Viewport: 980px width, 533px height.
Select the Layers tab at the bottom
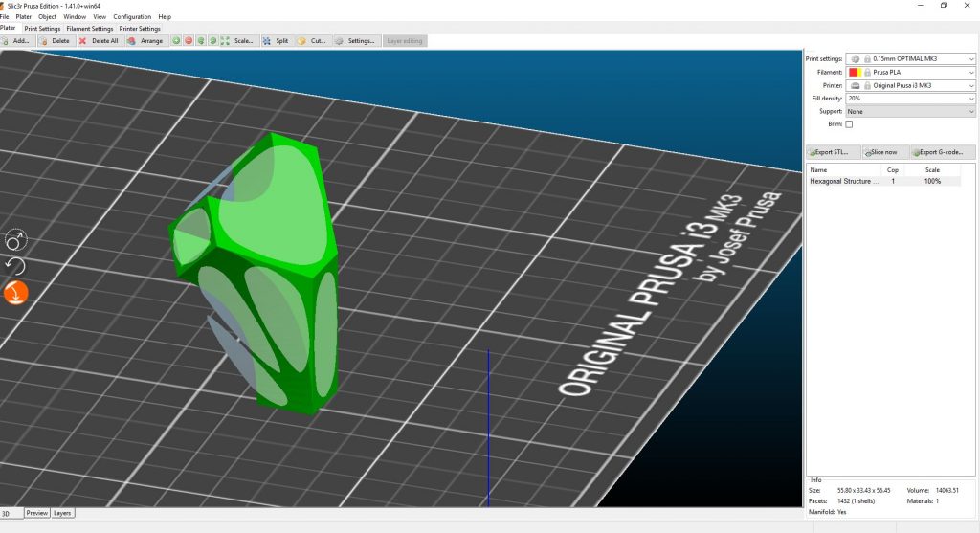point(62,513)
